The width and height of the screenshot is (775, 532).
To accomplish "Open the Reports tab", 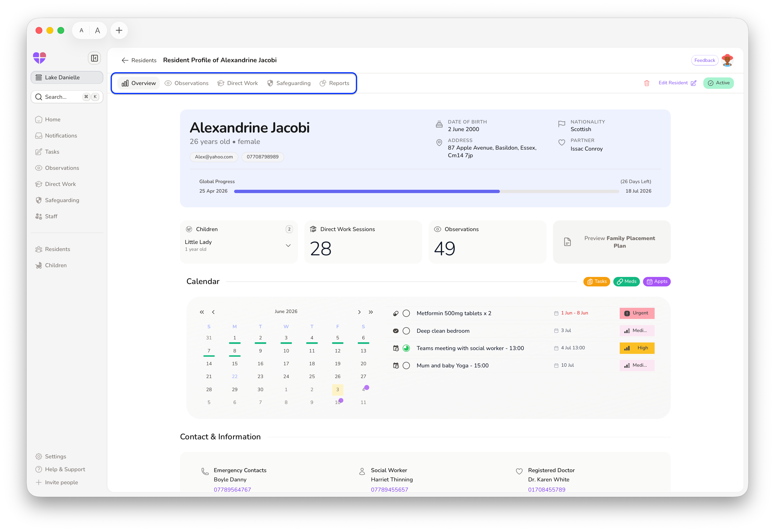I will click(x=335, y=83).
